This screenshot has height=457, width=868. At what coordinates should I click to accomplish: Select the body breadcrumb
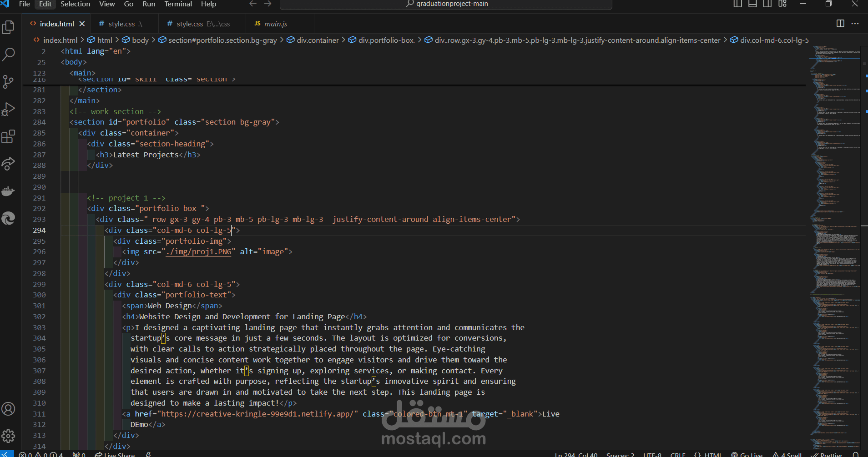tap(136, 40)
